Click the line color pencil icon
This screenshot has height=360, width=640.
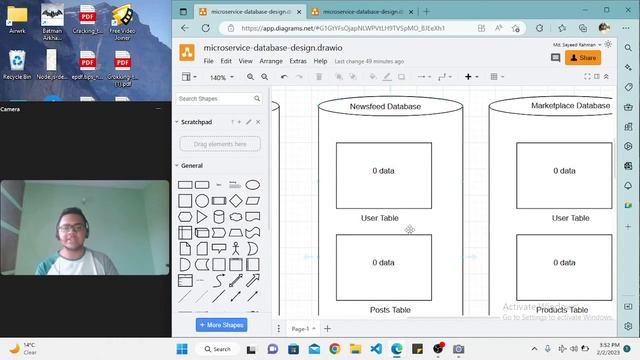(387, 77)
